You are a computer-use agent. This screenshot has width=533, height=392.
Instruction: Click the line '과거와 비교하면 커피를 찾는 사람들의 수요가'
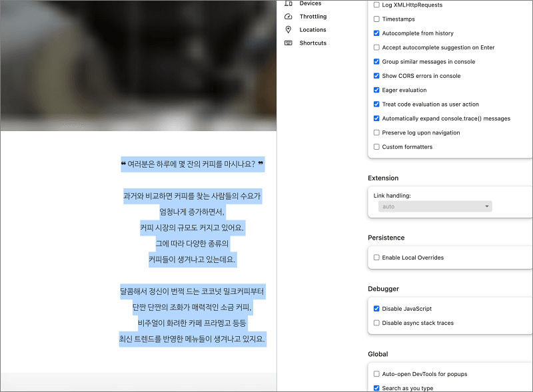pos(193,196)
